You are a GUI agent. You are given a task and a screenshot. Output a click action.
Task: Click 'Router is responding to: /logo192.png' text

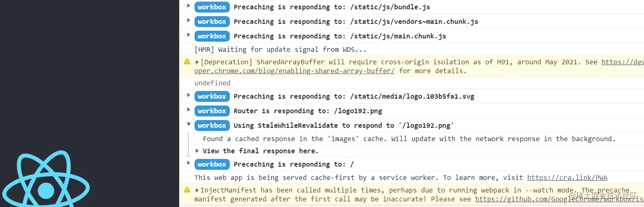tap(308, 111)
